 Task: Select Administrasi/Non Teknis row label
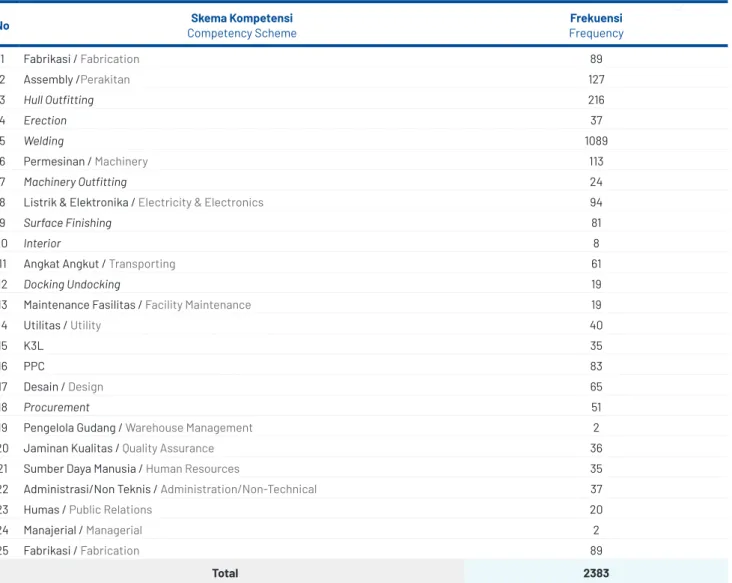click(170, 489)
